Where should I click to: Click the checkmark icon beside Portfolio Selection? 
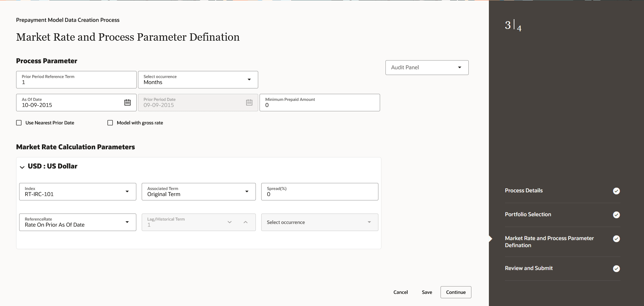click(616, 215)
